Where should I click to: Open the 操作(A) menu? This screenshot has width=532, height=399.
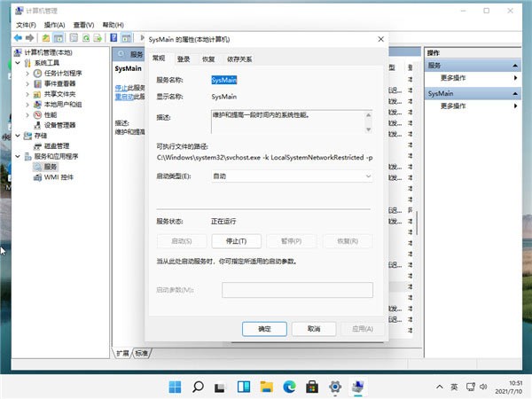54,25
